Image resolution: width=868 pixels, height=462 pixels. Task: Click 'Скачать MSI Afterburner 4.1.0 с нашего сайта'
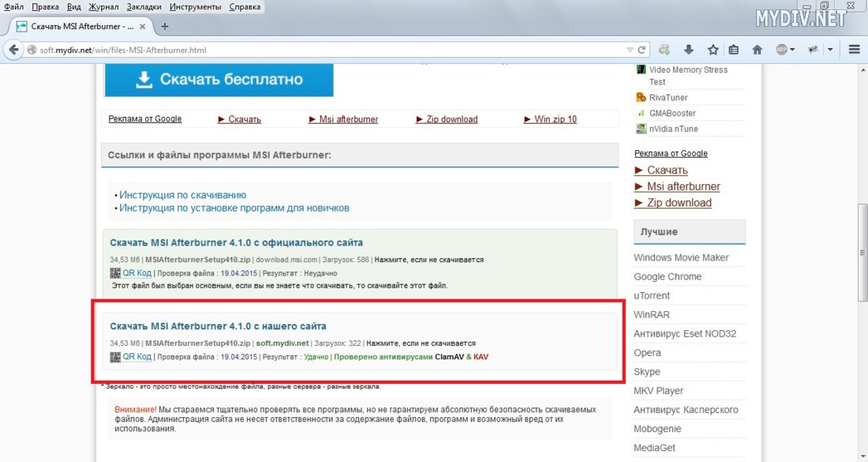click(218, 326)
